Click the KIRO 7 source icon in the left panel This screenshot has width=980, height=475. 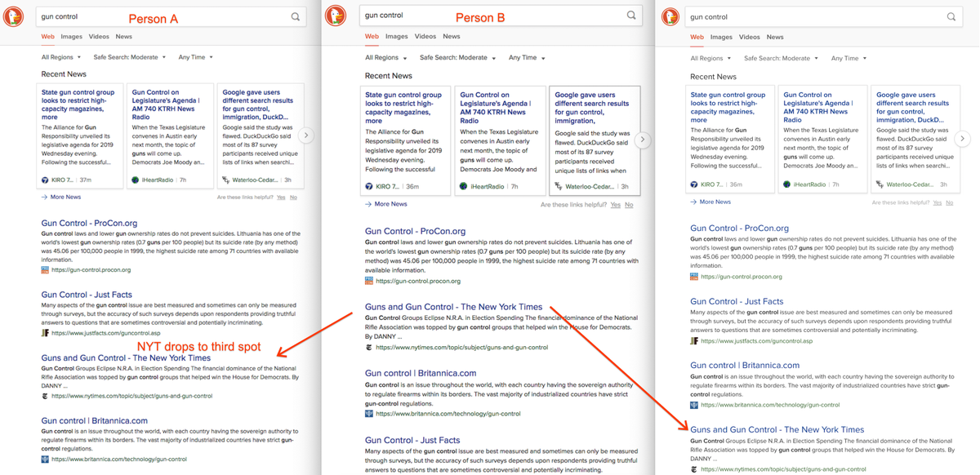click(45, 180)
